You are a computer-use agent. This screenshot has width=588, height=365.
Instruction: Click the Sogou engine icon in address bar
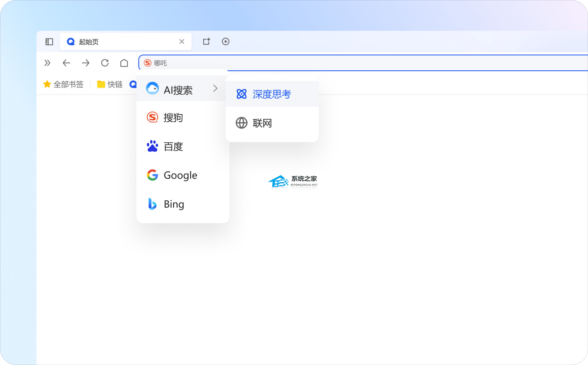click(148, 63)
